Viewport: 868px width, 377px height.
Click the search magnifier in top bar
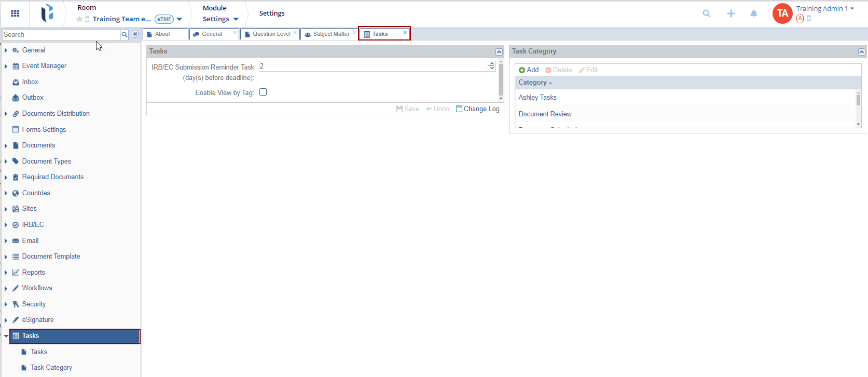(x=706, y=14)
